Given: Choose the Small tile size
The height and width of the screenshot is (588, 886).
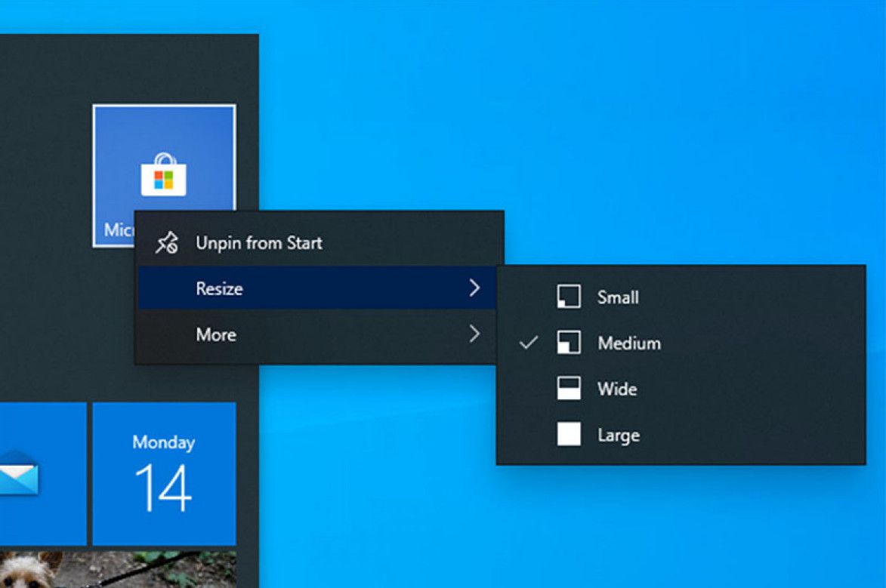Looking at the screenshot, I should point(681,297).
